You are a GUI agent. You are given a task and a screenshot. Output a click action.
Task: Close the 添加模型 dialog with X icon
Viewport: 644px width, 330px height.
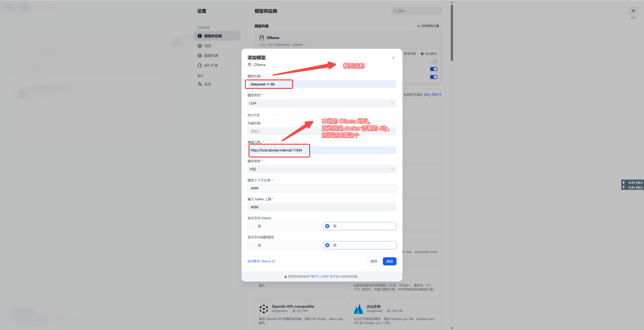pos(393,58)
